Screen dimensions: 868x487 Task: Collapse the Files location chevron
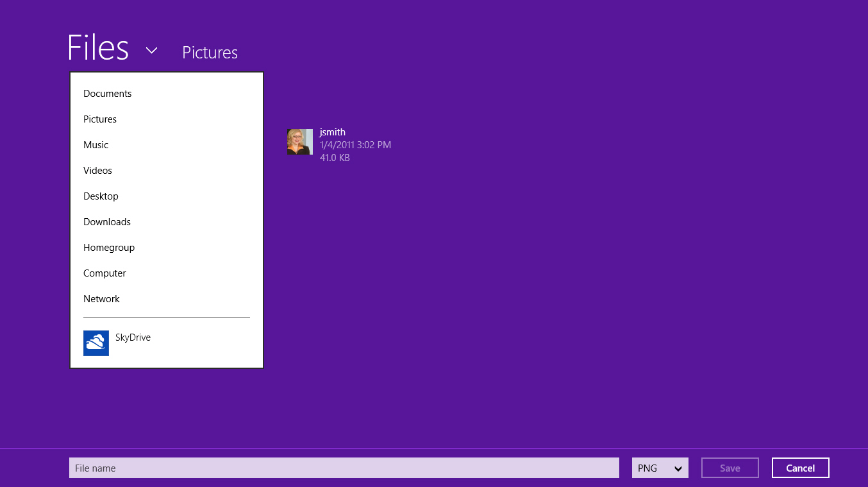pyautogui.click(x=151, y=50)
